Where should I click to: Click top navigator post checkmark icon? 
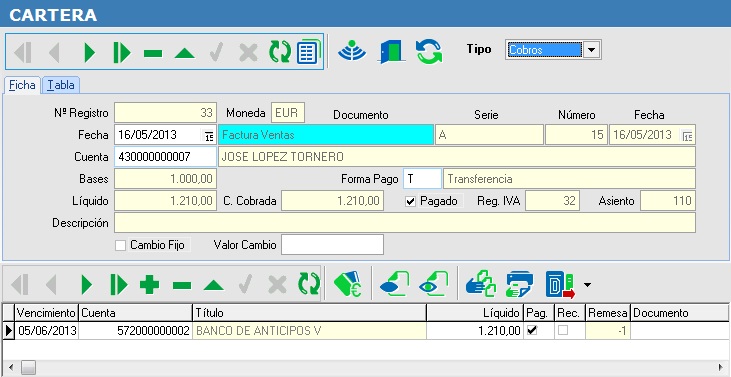217,52
